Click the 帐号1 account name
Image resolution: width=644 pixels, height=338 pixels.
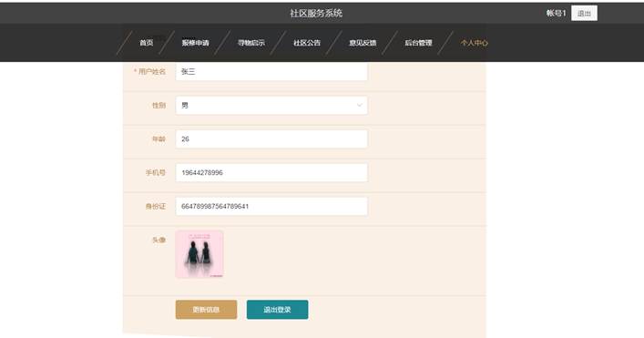click(557, 13)
